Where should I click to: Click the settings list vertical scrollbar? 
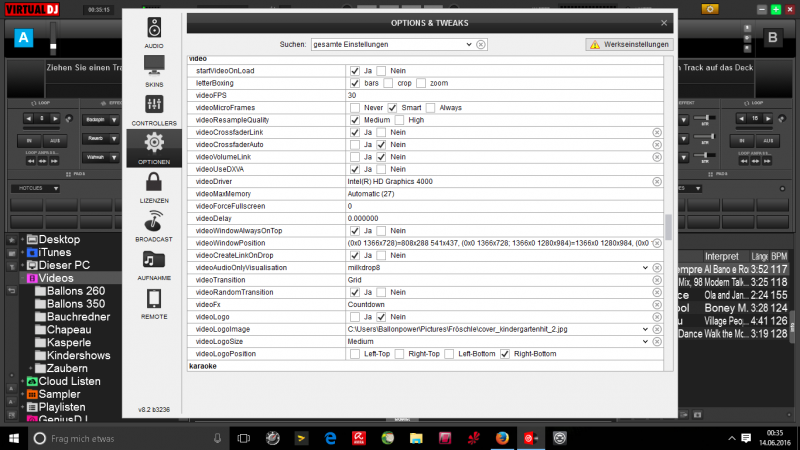click(x=669, y=227)
